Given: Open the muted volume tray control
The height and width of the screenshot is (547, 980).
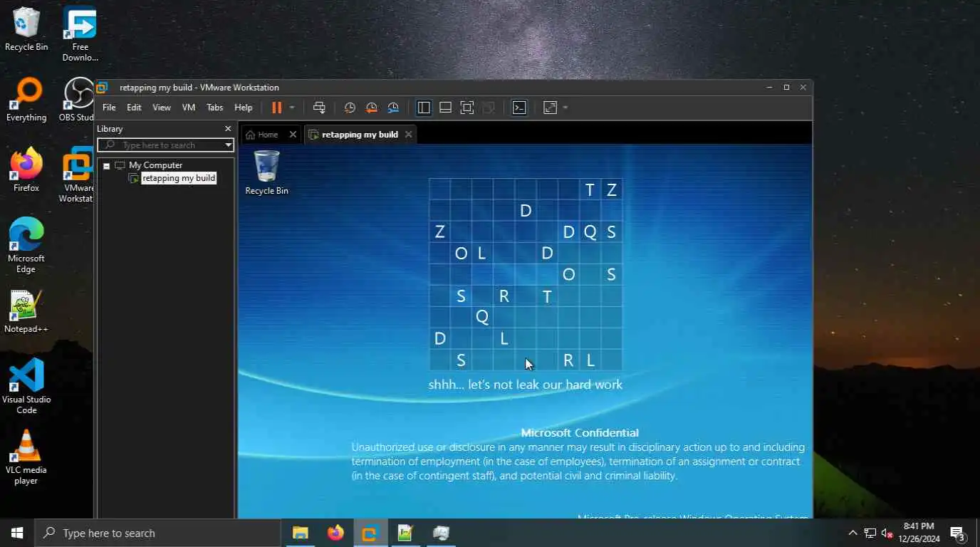Looking at the screenshot, I should pos(887,533).
